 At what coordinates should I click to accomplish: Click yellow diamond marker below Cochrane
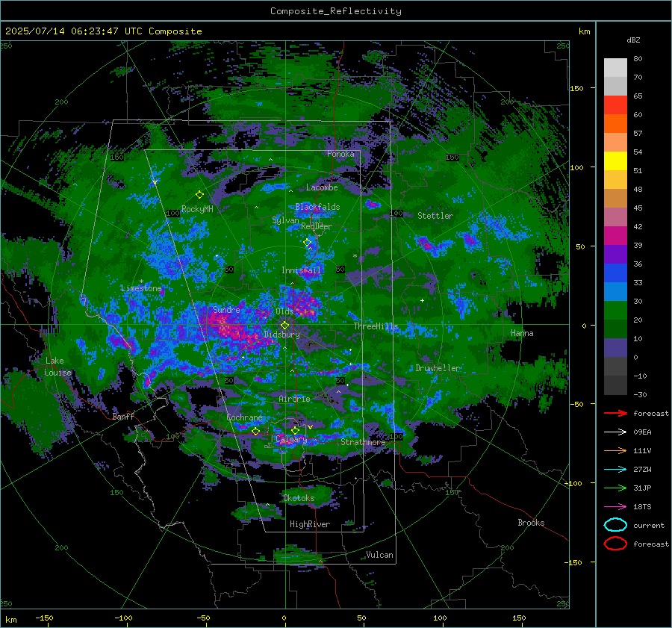(255, 431)
